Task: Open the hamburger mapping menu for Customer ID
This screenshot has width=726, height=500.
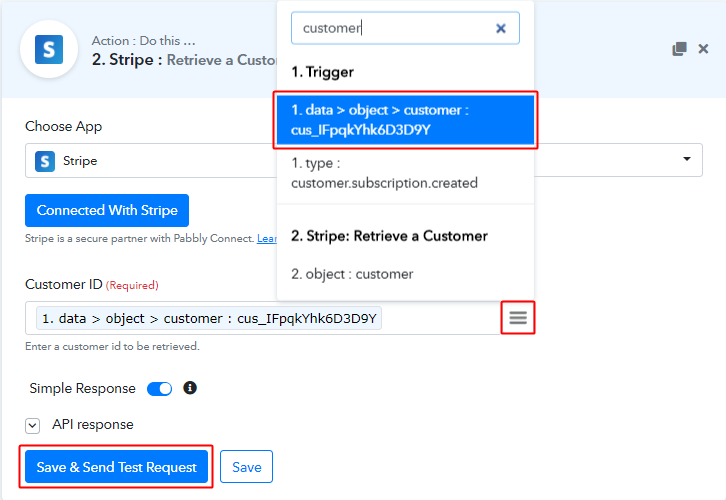Action: tap(518, 318)
